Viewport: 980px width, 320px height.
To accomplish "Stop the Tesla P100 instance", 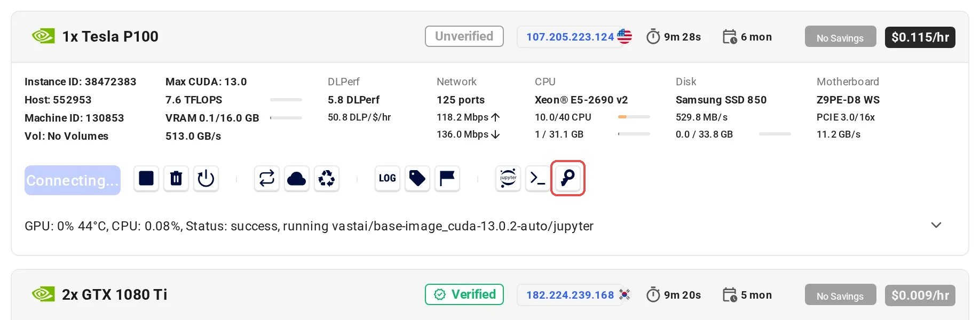I will pos(146,178).
